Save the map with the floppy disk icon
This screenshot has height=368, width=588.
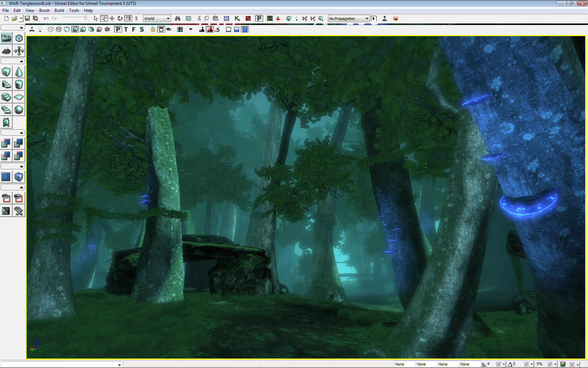click(27, 19)
